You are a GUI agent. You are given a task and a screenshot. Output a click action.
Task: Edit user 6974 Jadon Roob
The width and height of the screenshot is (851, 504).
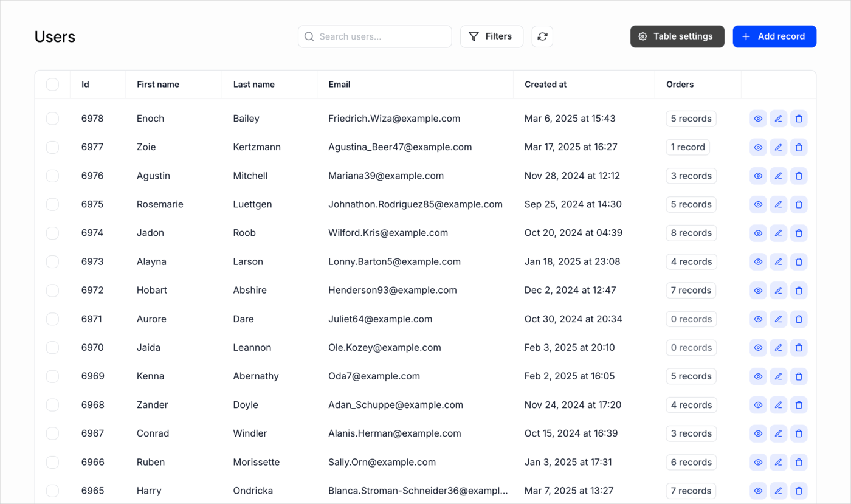(x=779, y=233)
